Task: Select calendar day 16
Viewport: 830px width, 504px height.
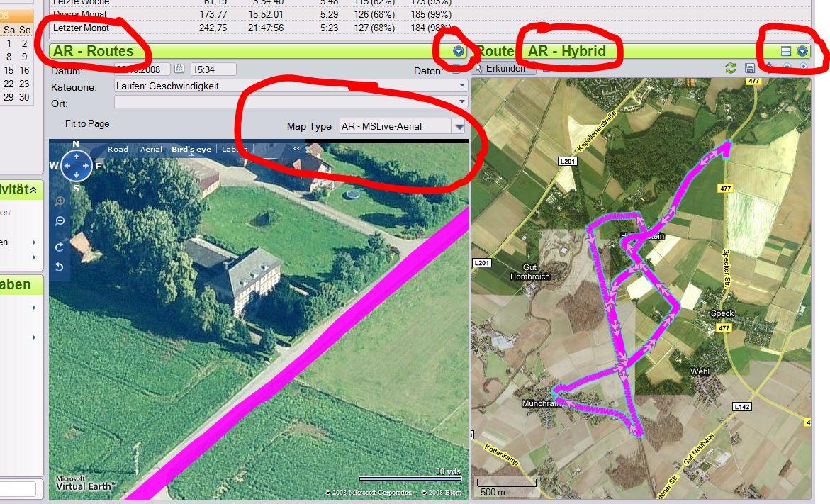Action: [x=24, y=70]
